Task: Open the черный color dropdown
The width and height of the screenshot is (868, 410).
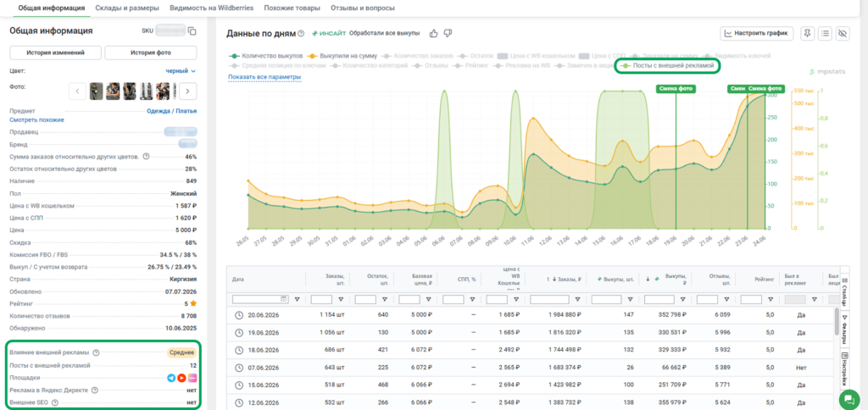Action: click(181, 71)
